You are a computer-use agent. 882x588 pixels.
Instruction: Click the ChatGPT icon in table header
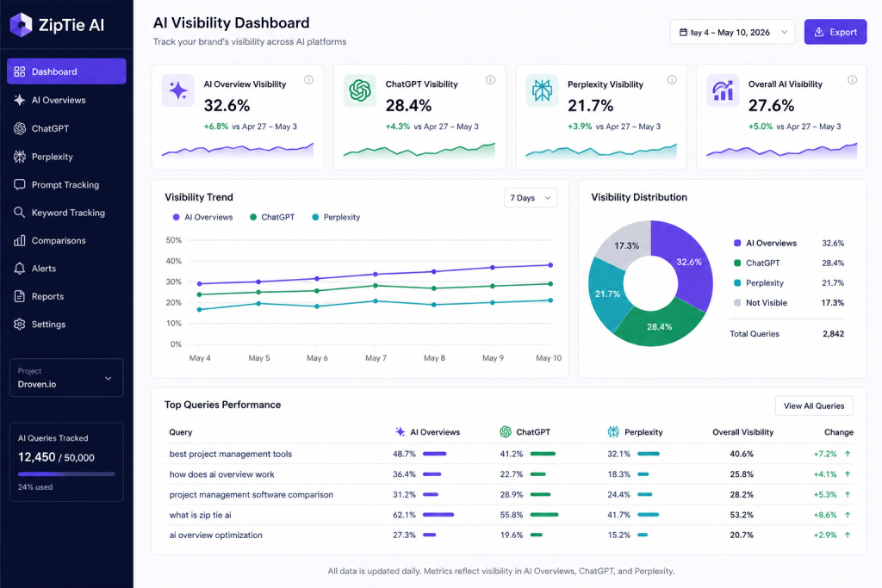tap(506, 431)
